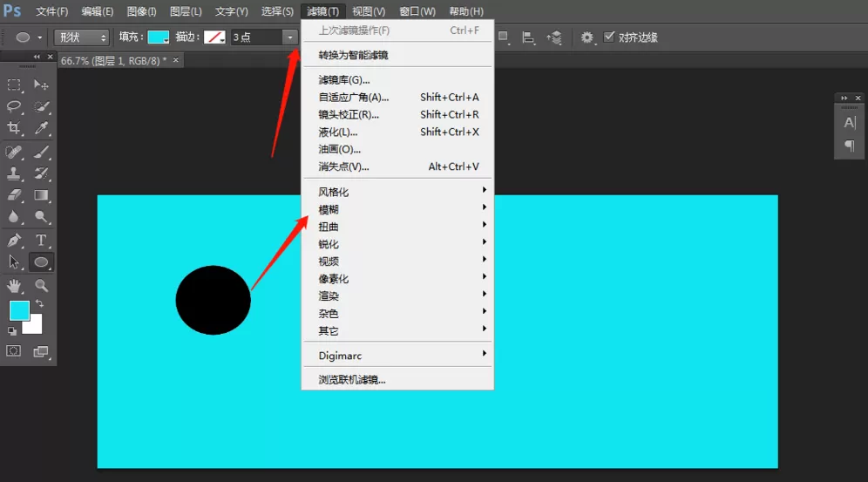
Task: Toggle Quick Mask mode
Action: (14, 351)
